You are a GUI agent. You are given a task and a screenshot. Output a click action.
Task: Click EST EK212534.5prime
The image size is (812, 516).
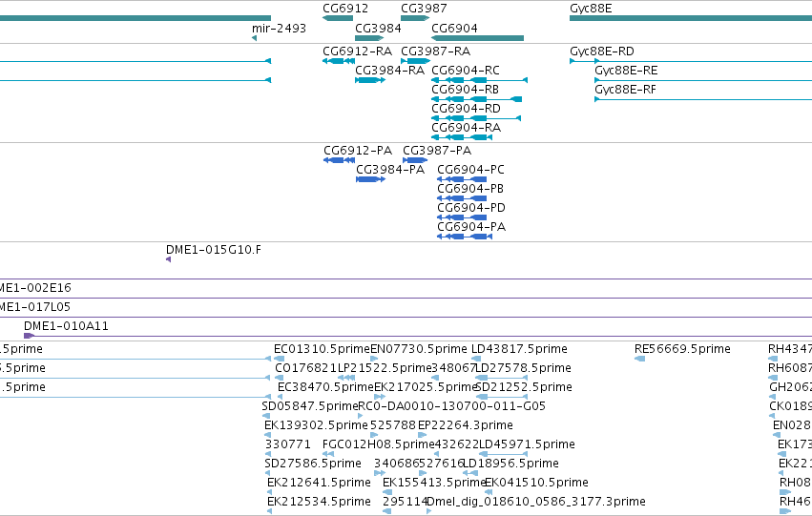point(319,502)
